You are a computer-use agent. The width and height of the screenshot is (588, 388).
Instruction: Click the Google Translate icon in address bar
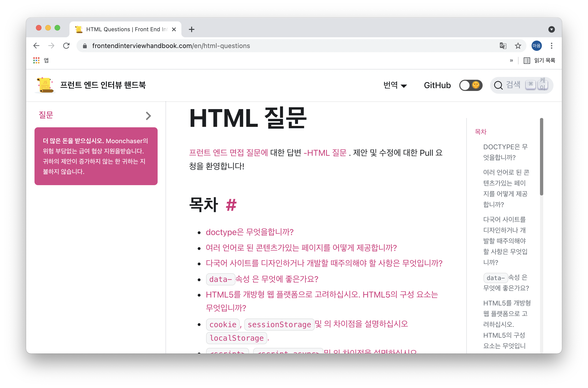tap(503, 46)
